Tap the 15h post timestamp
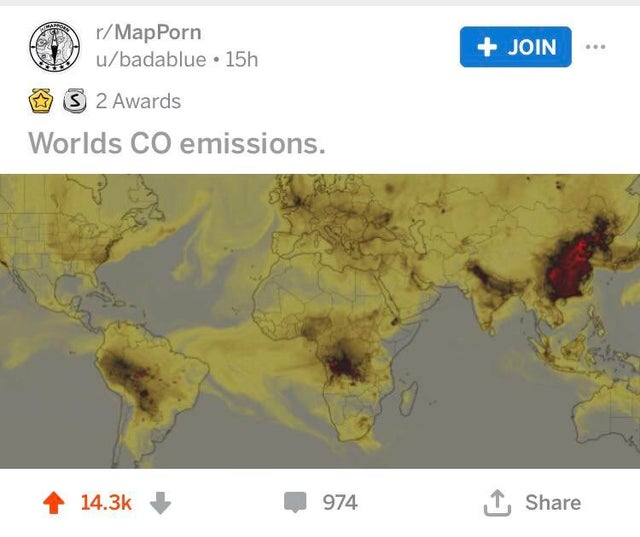Image resolution: width=640 pixels, height=537 pixels. (242, 60)
